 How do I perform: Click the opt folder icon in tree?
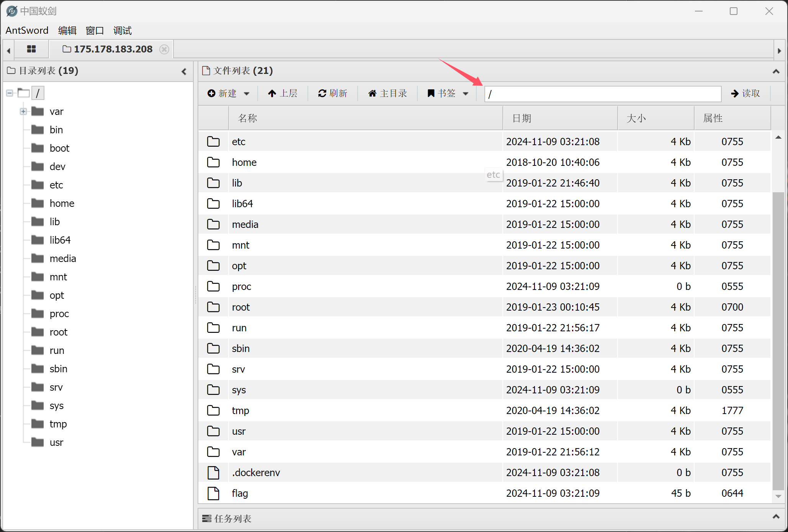(x=38, y=295)
